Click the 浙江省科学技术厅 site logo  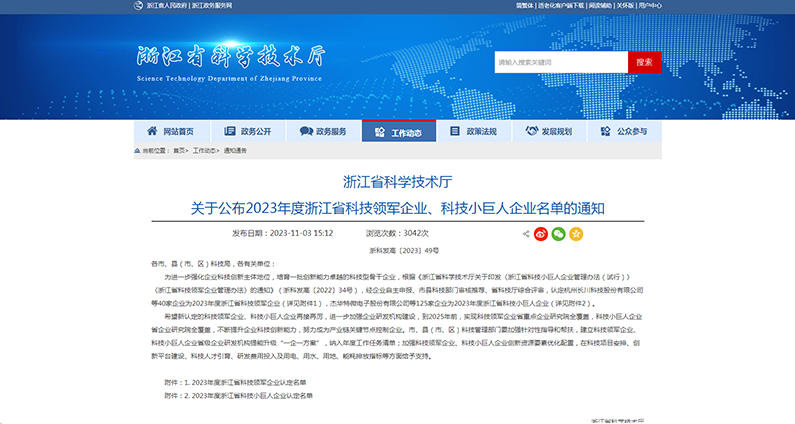(231, 63)
